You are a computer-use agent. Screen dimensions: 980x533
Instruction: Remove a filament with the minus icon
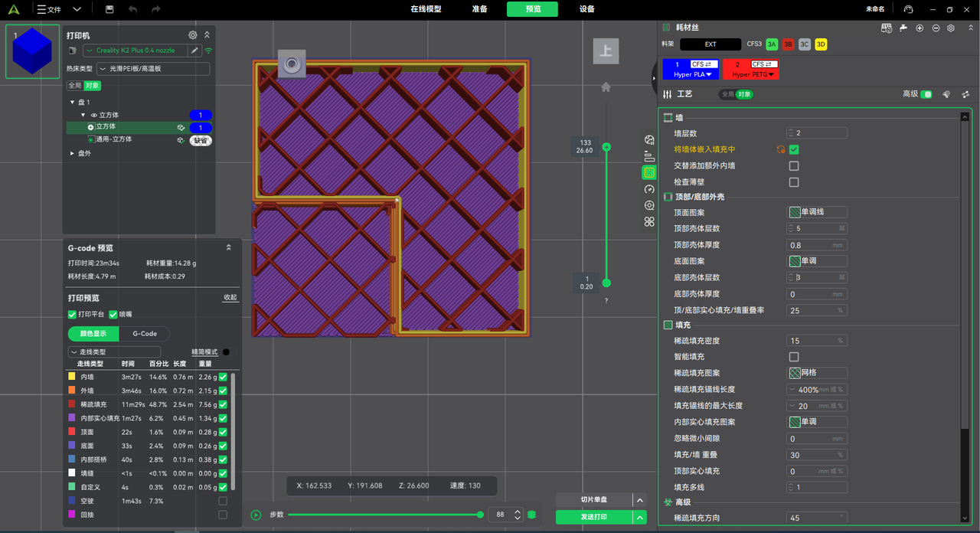[x=936, y=28]
